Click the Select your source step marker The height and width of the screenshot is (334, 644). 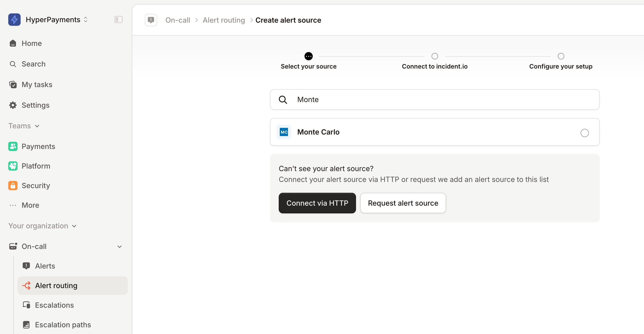[x=309, y=56]
